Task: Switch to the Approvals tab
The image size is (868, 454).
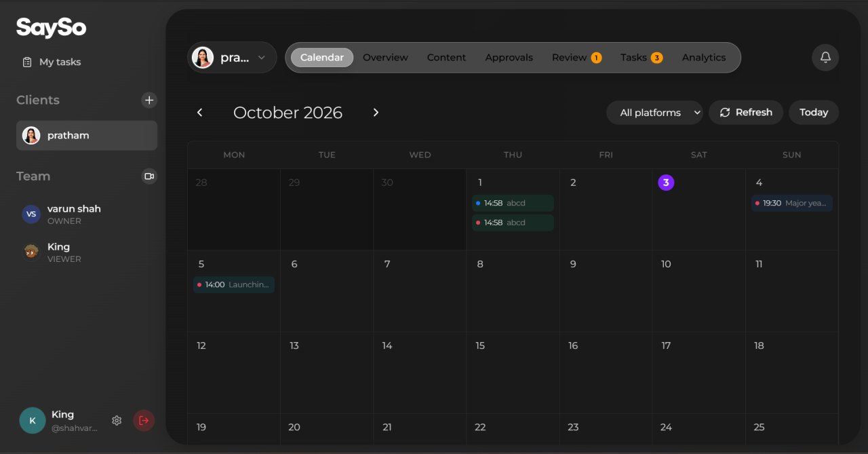Action: [509, 58]
